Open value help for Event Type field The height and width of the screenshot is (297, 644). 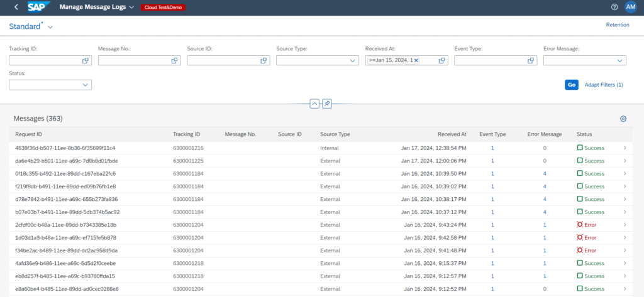click(531, 60)
